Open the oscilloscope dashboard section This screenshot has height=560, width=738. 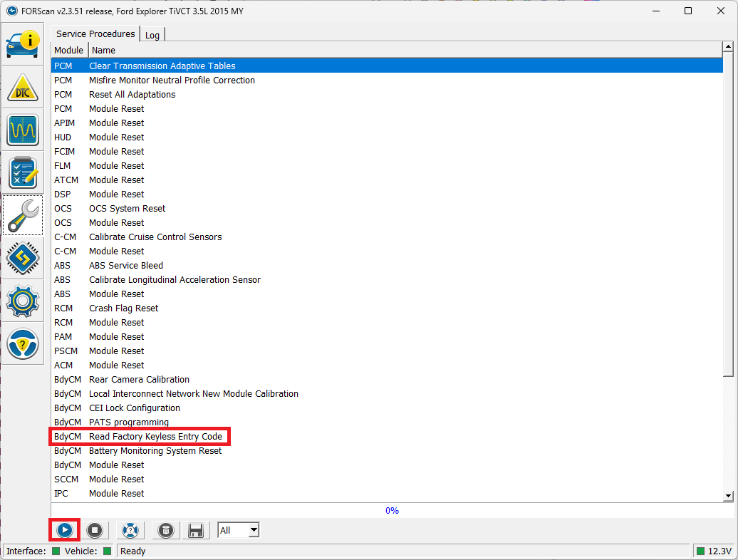(x=23, y=130)
